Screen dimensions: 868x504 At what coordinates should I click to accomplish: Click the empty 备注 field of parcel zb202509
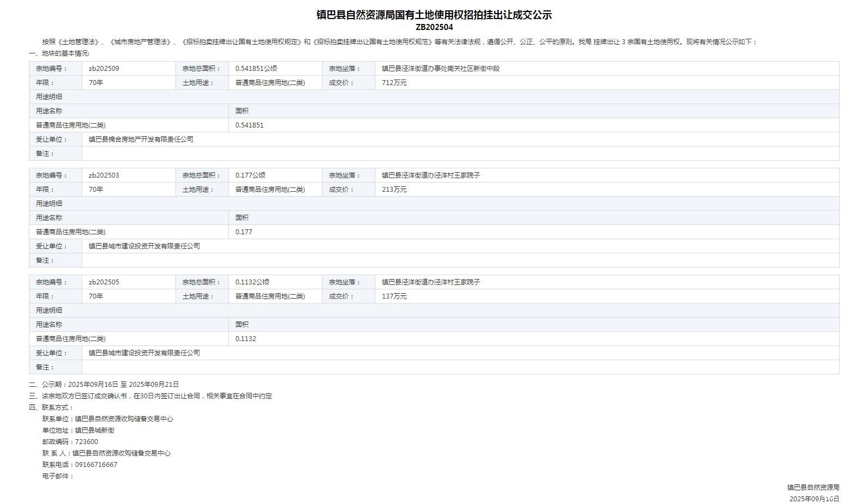tap(460, 154)
